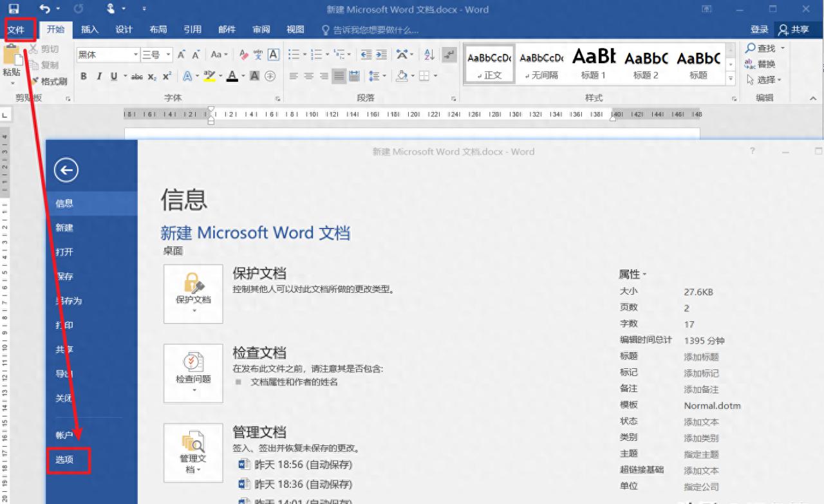Open the font size box showing 三号
The width and height of the screenshot is (824, 504).
tap(156, 55)
